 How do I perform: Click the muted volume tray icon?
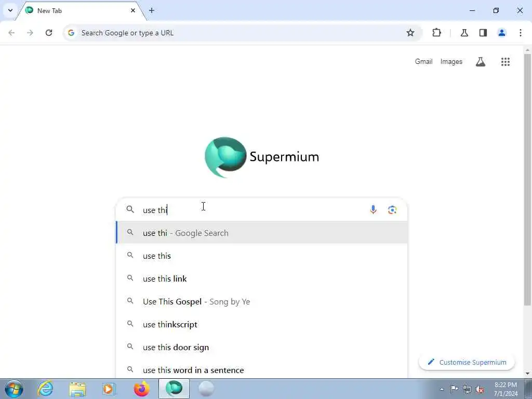[480, 389]
